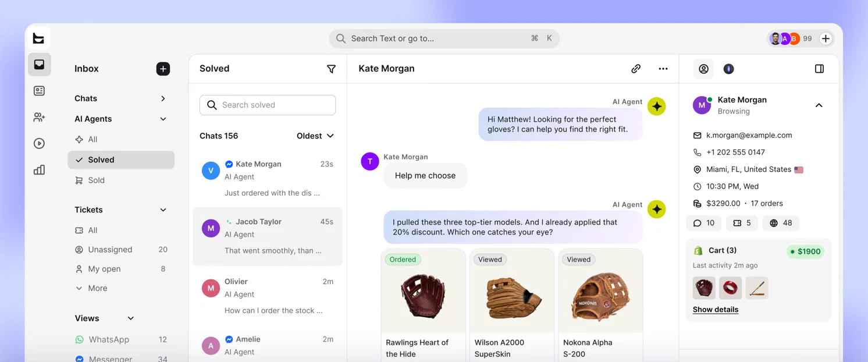Open the Oldest sort dropdown

point(315,136)
